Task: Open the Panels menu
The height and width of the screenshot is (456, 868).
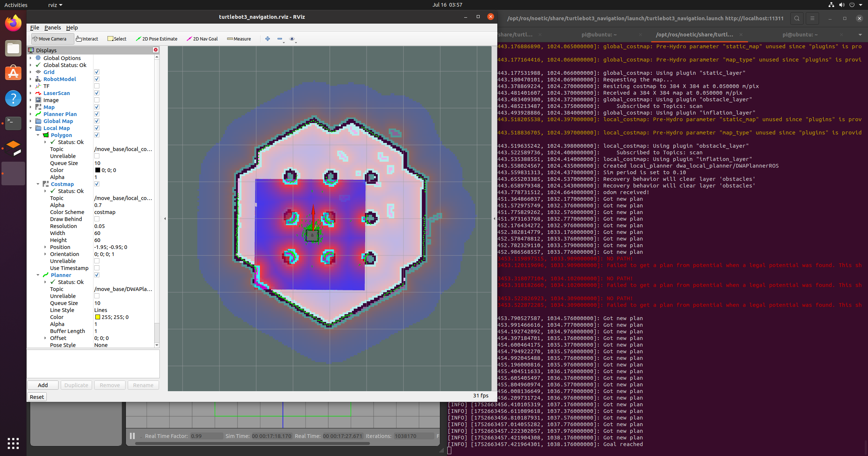Action: coord(53,28)
